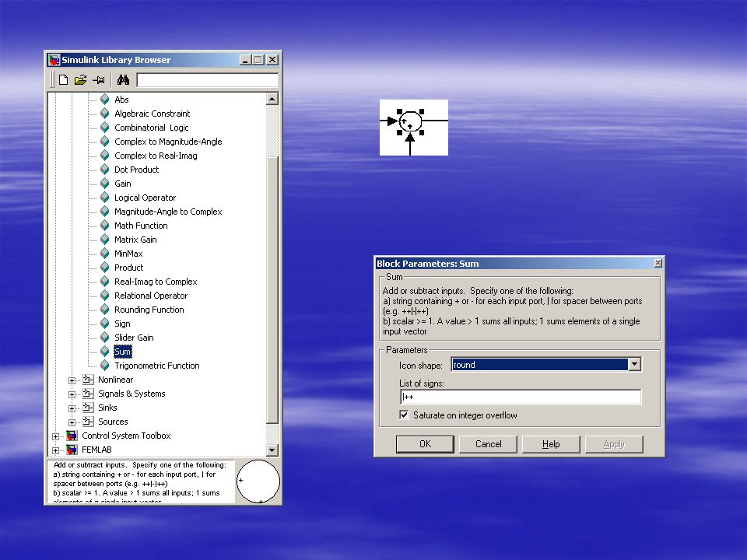Cancel the Block Parameters dialog

coord(489,444)
